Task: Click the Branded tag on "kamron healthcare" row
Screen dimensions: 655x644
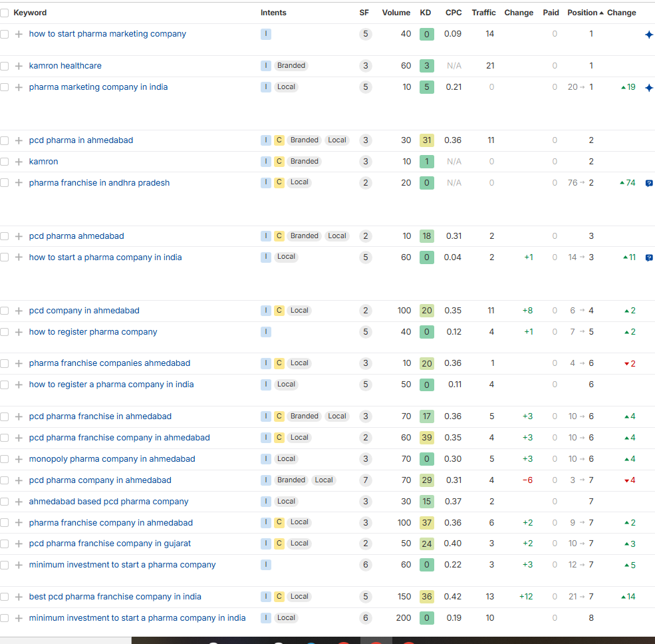Action: (291, 66)
